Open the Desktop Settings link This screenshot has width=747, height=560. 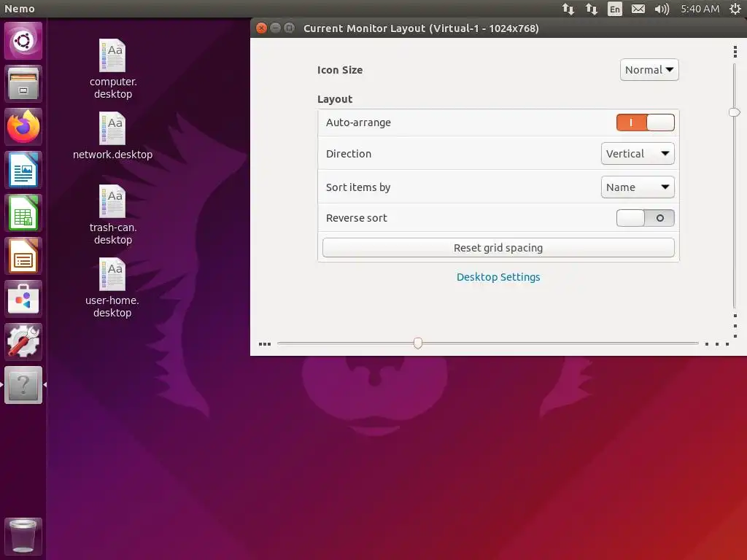498,277
